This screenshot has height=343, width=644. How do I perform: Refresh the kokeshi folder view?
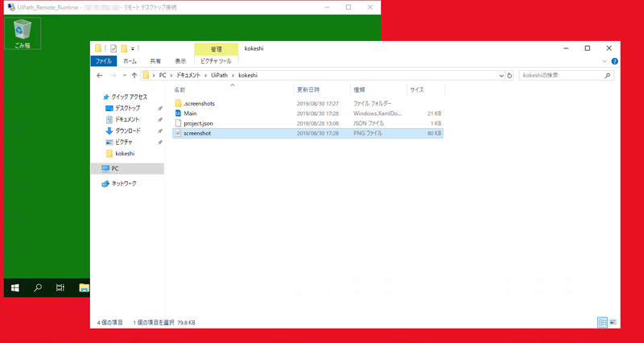(x=510, y=76)
